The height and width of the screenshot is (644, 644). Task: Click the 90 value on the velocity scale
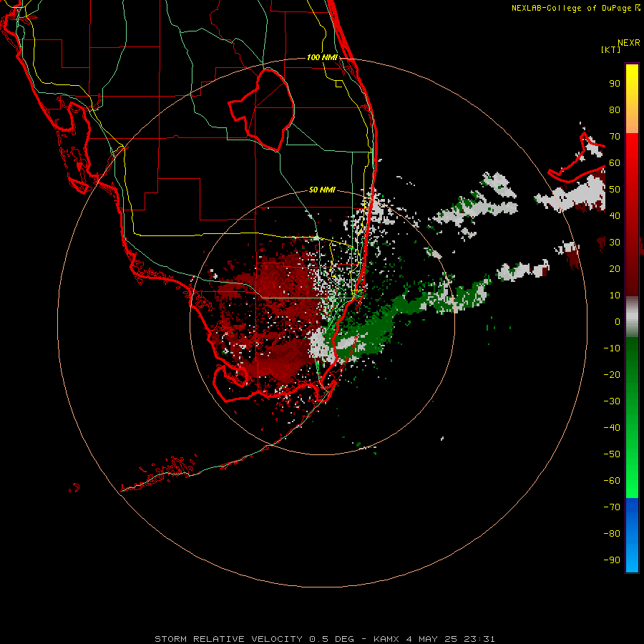pos(615,84)
